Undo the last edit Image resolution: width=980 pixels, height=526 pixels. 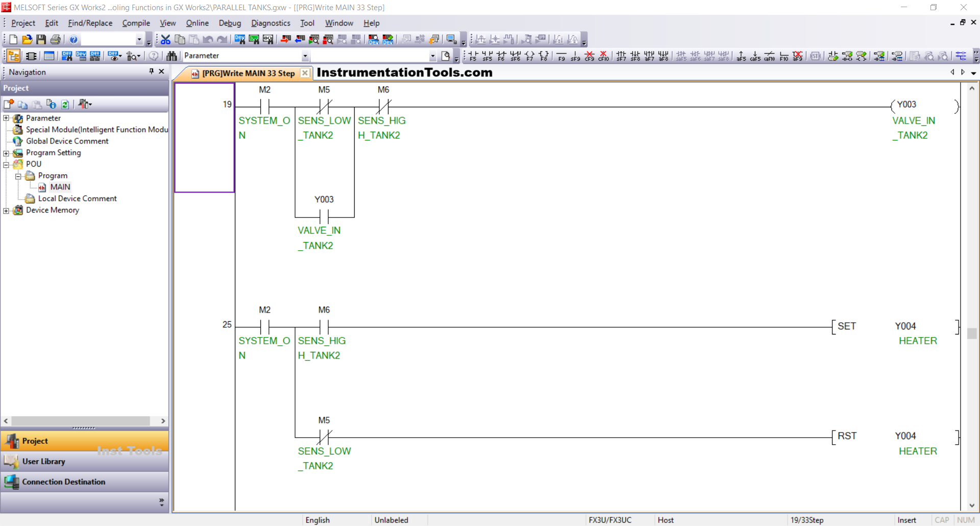click(x=208, y=39)
